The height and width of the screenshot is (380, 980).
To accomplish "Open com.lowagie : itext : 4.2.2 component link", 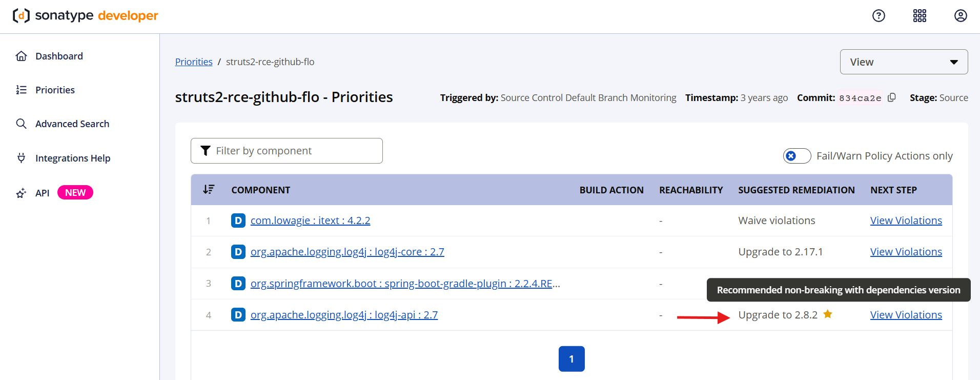I will pyautogui.click(x=310, y=221).
